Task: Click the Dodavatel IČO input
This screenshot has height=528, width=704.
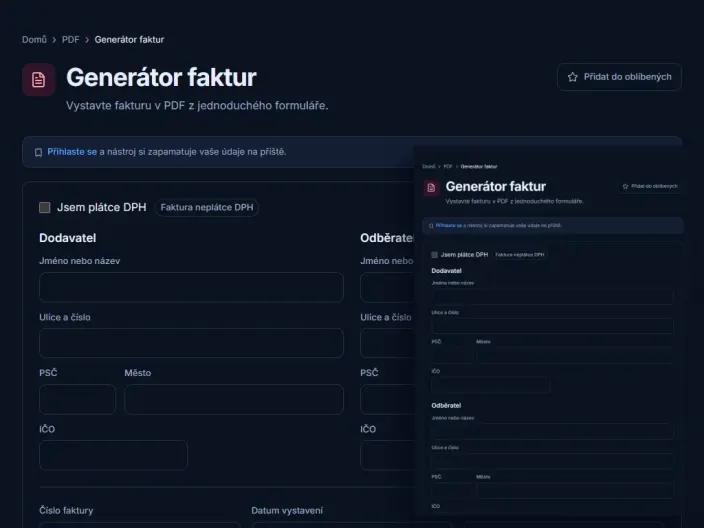Action: tap(113, 455)
